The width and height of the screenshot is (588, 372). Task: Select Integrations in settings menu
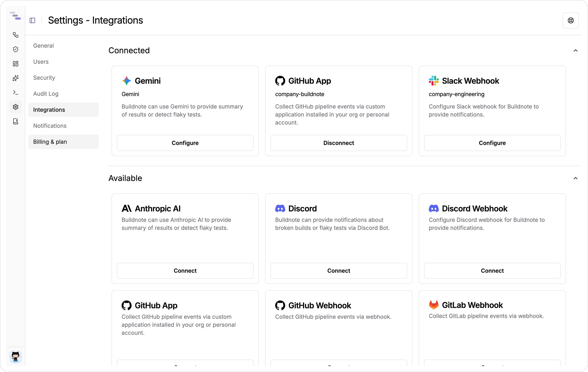(x=63, y=110)
